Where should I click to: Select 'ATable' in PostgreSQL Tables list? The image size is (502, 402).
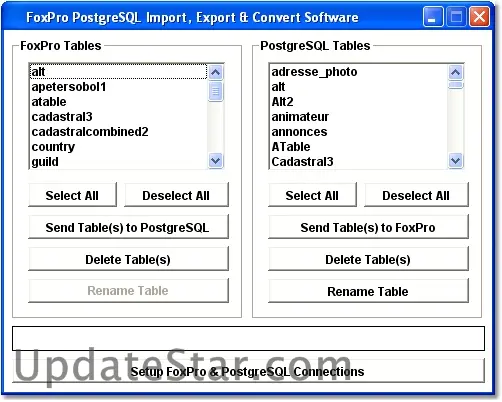tap(358, 147)
